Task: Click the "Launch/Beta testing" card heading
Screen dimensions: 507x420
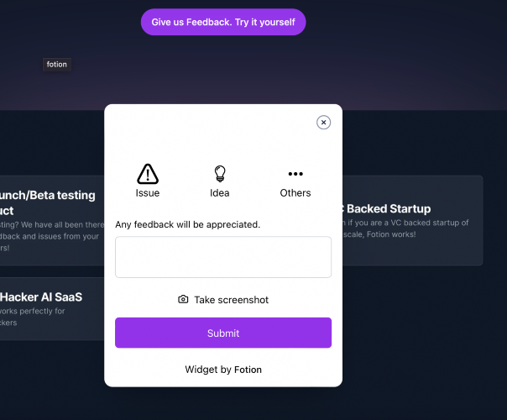Action: coord(48,195)
